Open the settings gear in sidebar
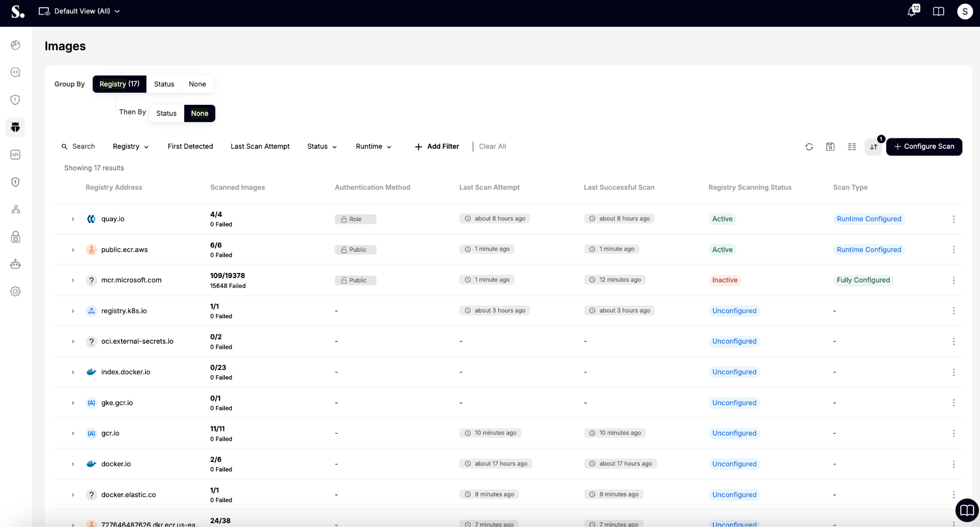Screen dimensions: 980x527 (15, 292)
